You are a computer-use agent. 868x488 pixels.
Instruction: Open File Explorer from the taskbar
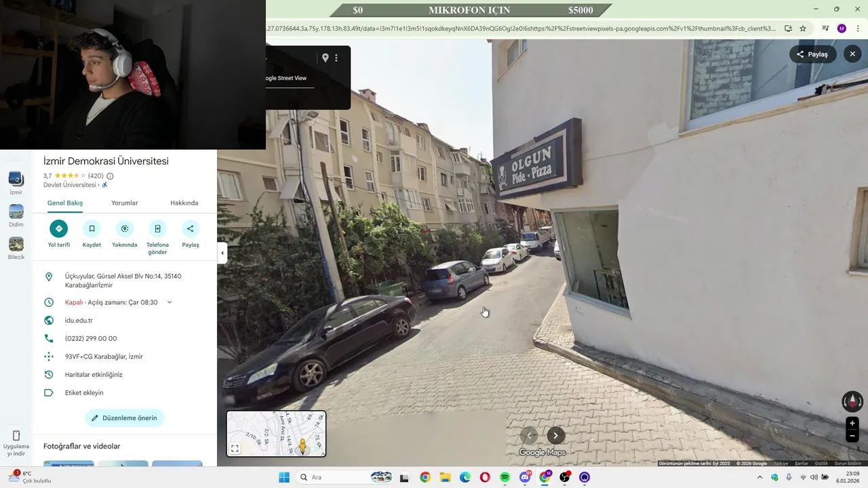point(445,477)
